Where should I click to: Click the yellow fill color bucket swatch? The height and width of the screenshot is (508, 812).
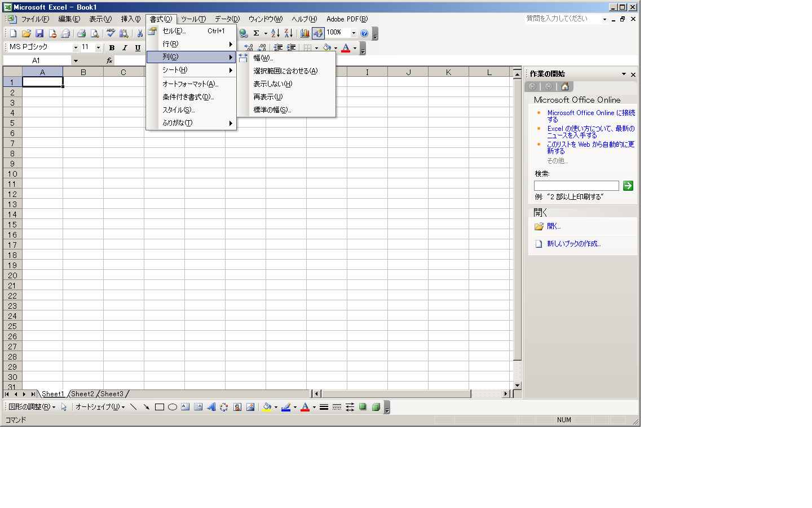point(267,407)
